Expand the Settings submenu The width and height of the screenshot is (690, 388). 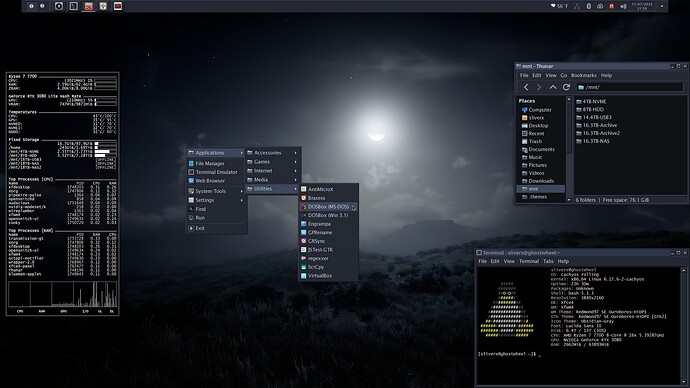click(216, 200)
